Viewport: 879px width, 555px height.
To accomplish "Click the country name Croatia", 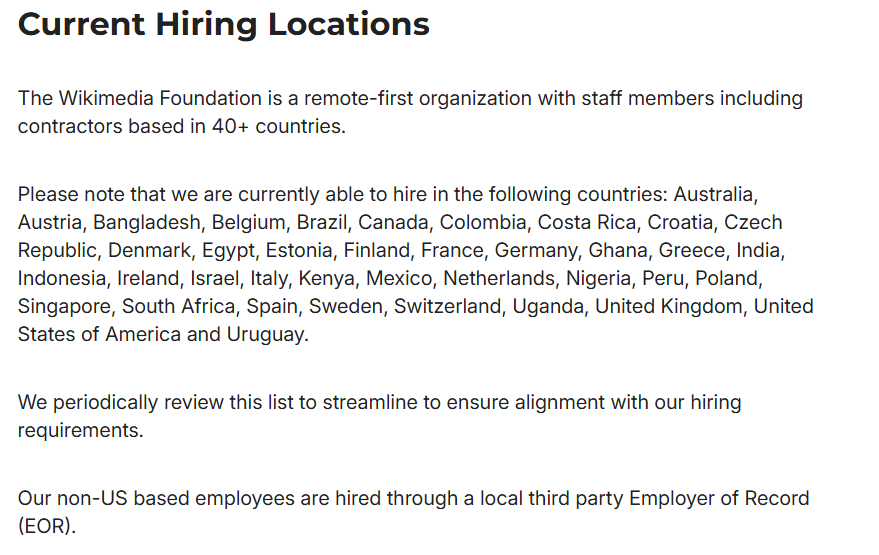I will pyautogui.click(x=680, y=222).
